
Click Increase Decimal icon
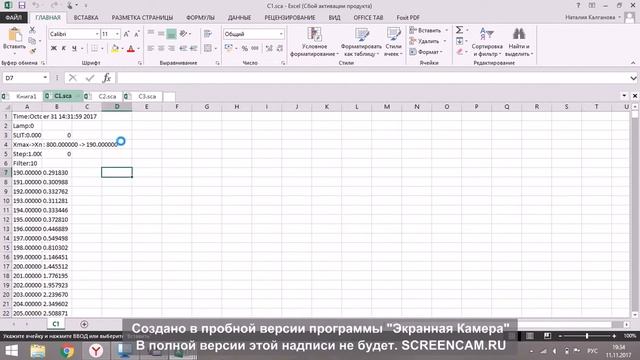click(269, 49)
